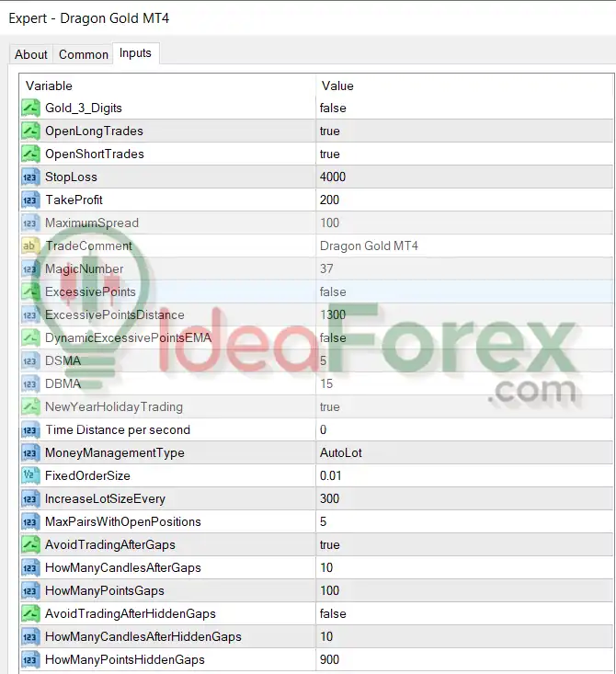The image size is (616, 674).
Task: Click the integer icon beside DSMA
Action: pos(30,361)
